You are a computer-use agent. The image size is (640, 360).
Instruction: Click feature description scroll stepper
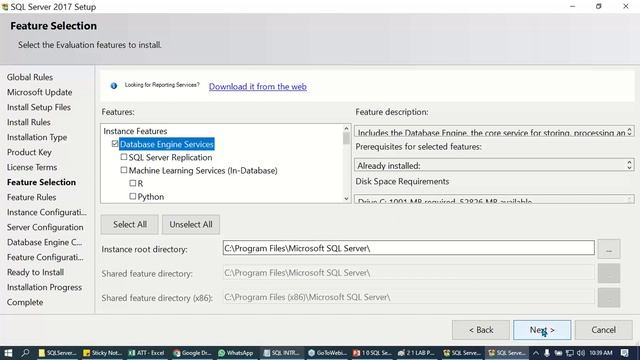click(x=629, y=131)
